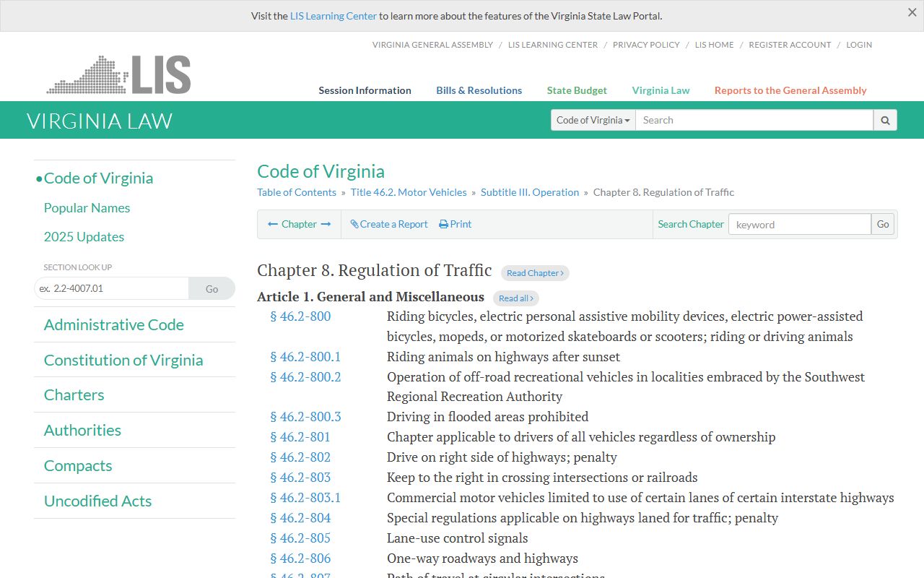Click Table of Contents breadcrumb

tap(297, 192)
